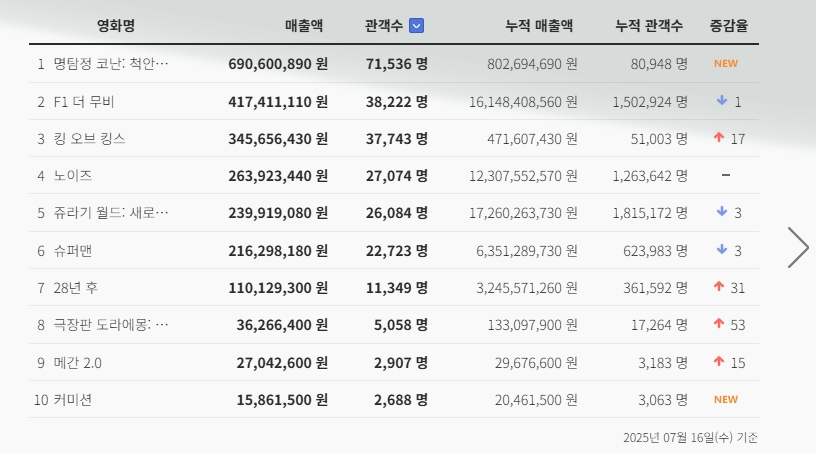Screen dimensions: 816x453
Task: Click NEW badge for 명탐정 코난
Action: click(725, 64)
